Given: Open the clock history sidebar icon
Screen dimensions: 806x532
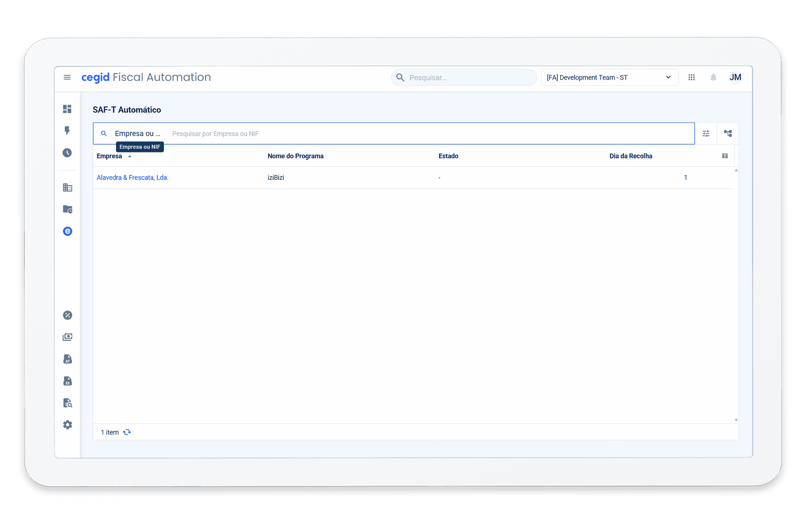Looking at the screenshot, I should point(67,153).
